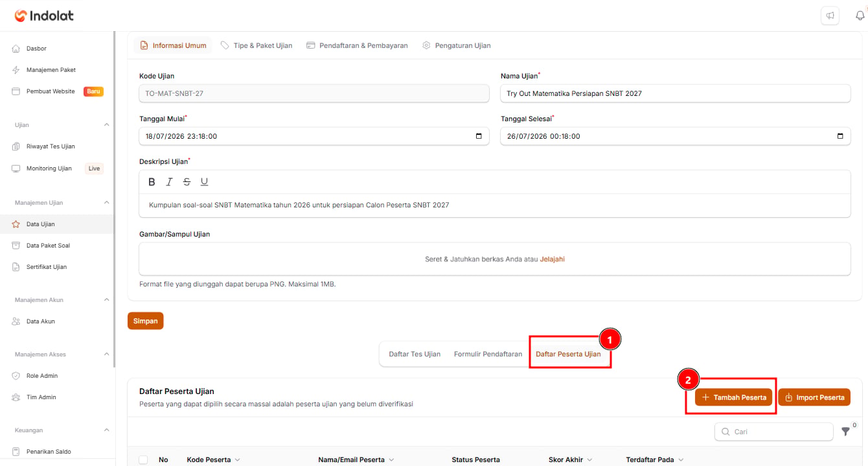
Task: Collapse the Manajemen Ujian sidebar section
Action: pos(107,202)
